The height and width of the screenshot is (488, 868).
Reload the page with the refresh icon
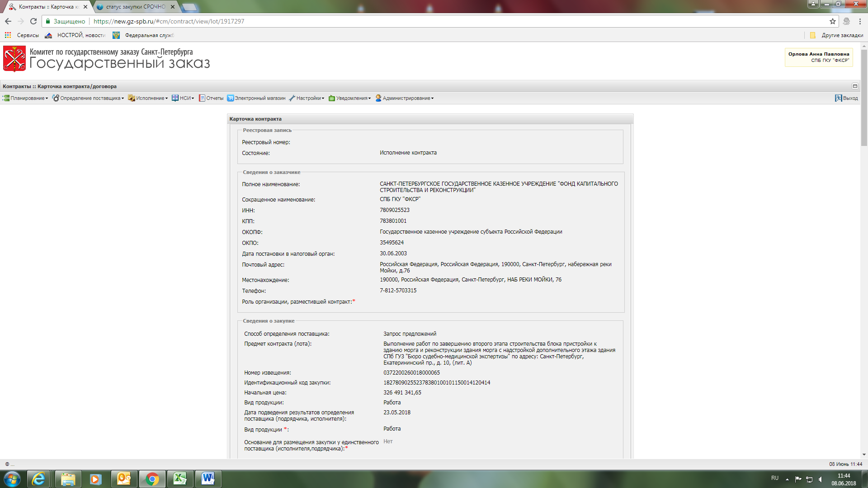point(33,21)
